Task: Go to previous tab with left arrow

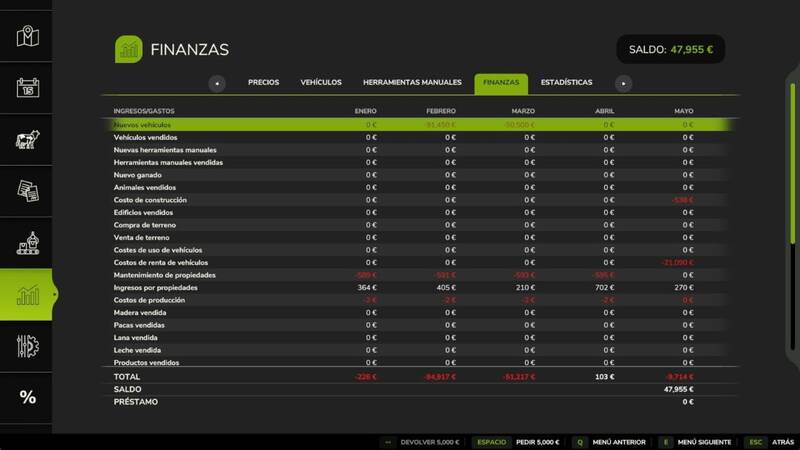Action: pos(217,83)
